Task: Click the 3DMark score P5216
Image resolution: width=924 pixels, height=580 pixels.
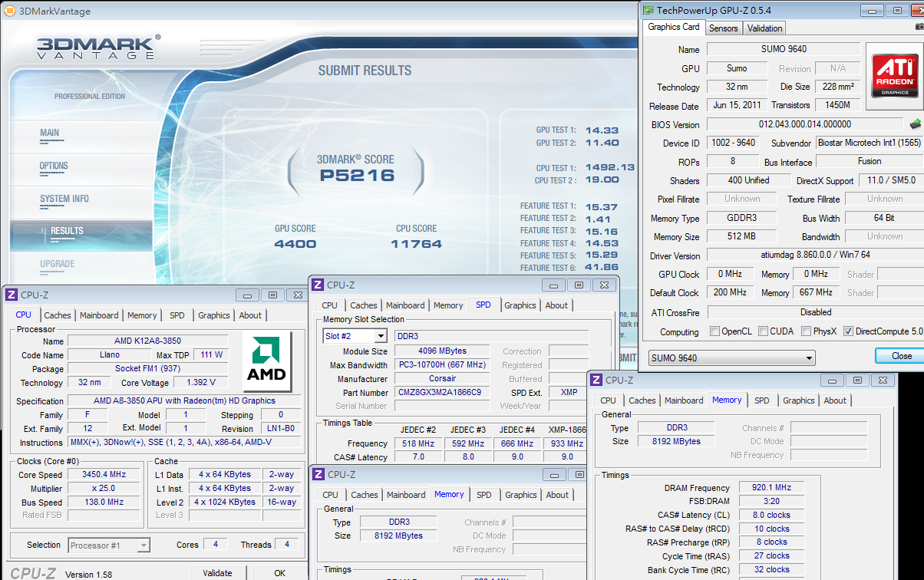Action: [357, 175]
